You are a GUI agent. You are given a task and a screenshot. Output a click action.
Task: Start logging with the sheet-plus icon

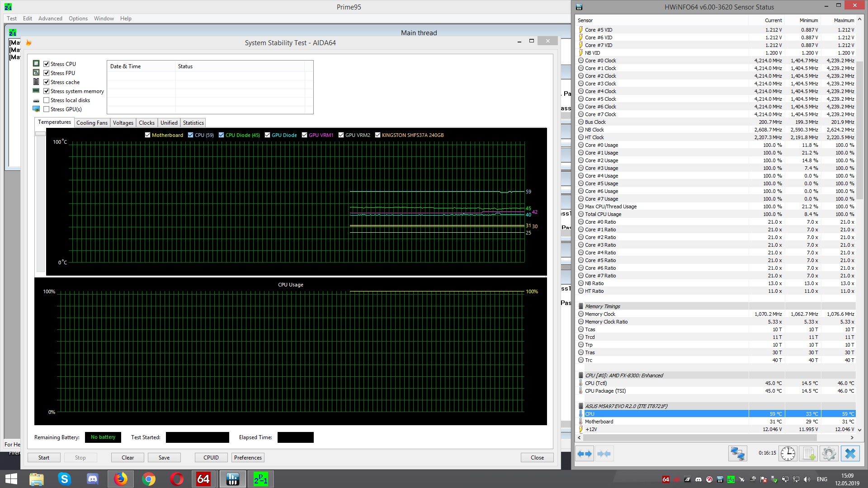click(808, 454)
